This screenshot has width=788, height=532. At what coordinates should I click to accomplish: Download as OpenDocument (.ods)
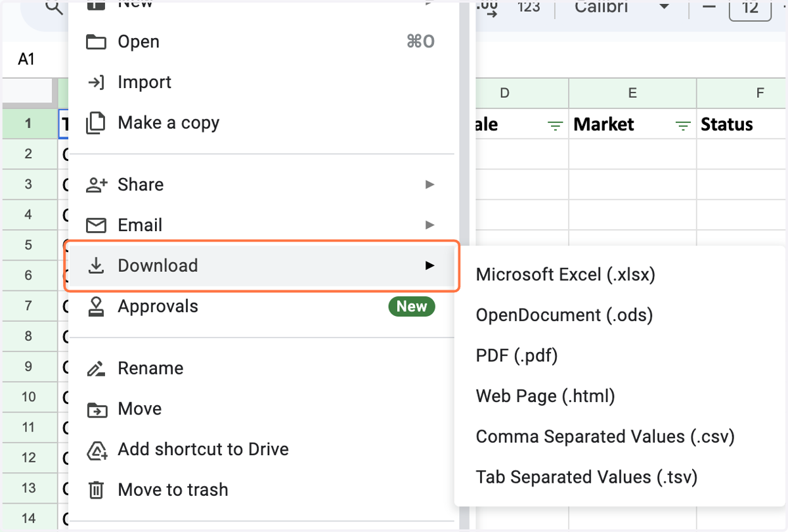pyautogui.click(x=620, y=315)
